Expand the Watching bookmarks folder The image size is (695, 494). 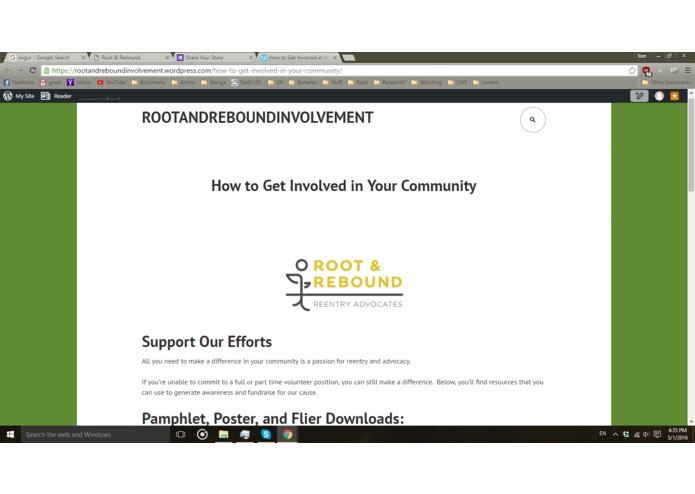coord(426,82)
